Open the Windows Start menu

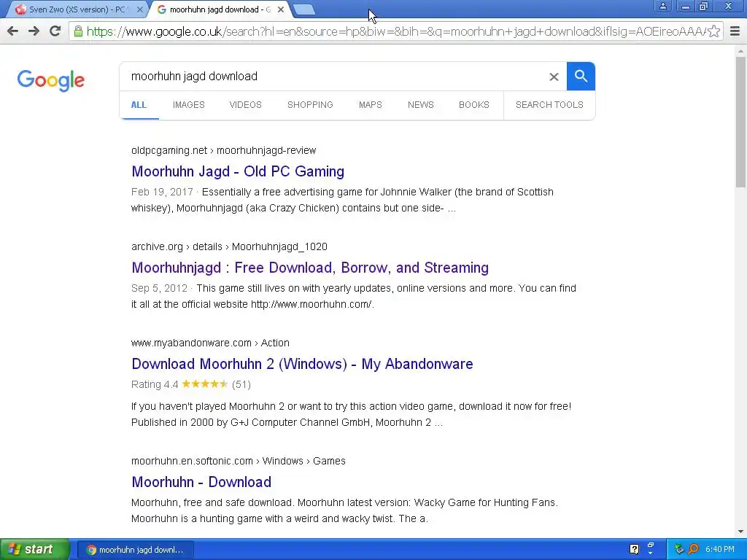35,549
